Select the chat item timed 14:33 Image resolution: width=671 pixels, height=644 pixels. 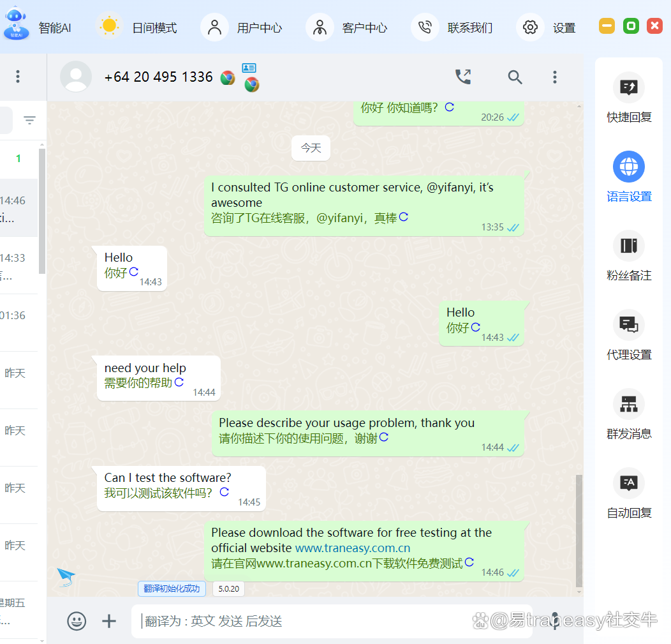click(19, 265)
